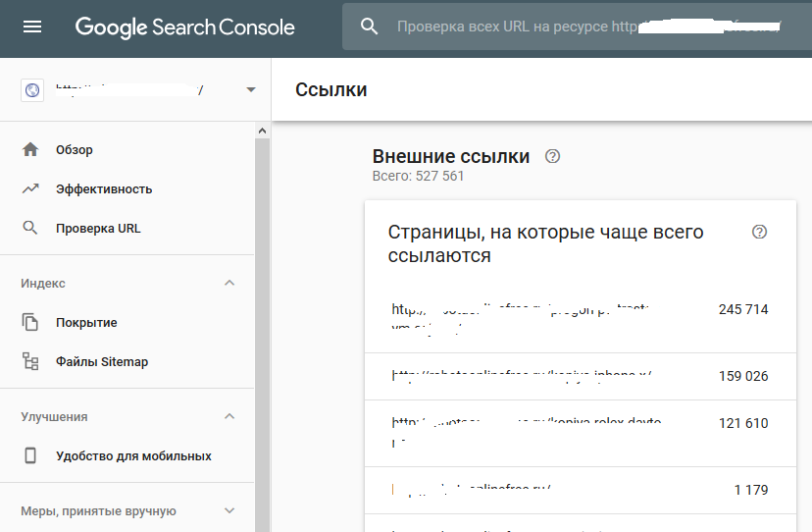Click the magnifier icon beside Проверка URL

click(30, 229)
